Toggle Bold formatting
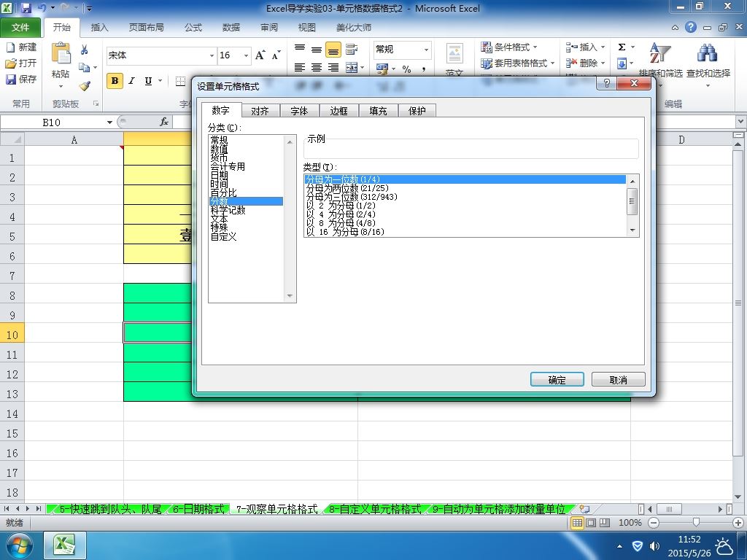The height and width of the screenshot is (560, 747). (115, 81)
